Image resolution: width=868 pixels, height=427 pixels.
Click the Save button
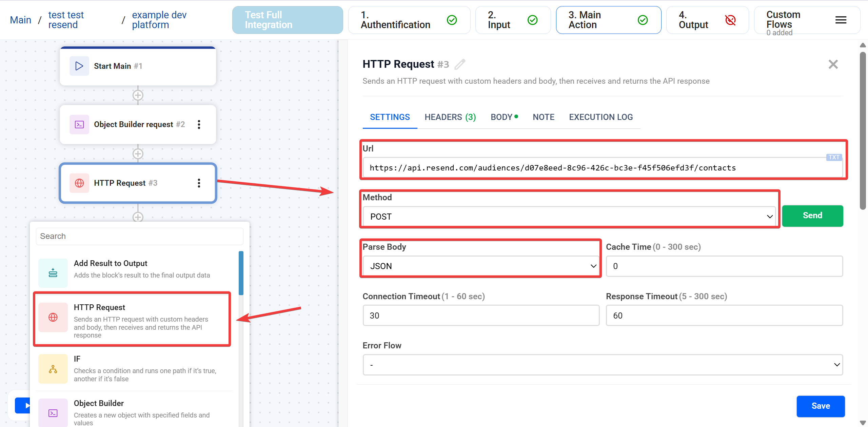click(821, 406)
